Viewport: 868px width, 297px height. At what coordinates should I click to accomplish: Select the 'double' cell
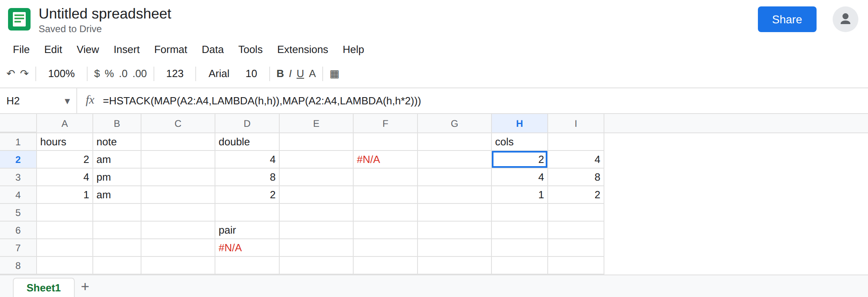click(x=247, y=142)
